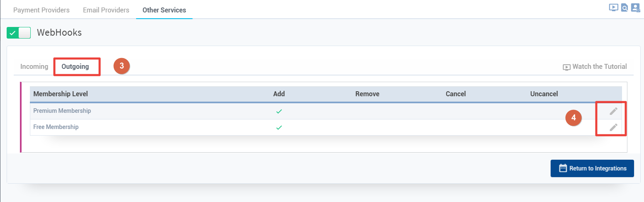Select the Other Services tab
This screenshot has height=202, width=644.
click(x=164, y=10)
